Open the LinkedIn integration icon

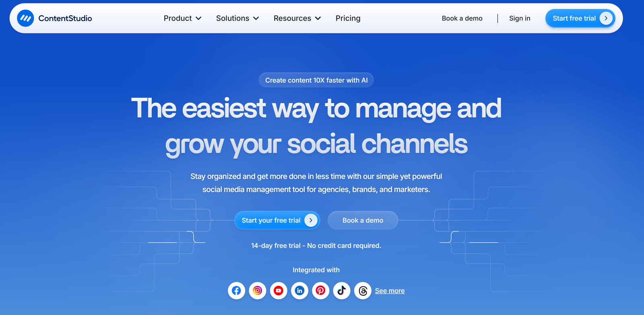pos(299,290)
